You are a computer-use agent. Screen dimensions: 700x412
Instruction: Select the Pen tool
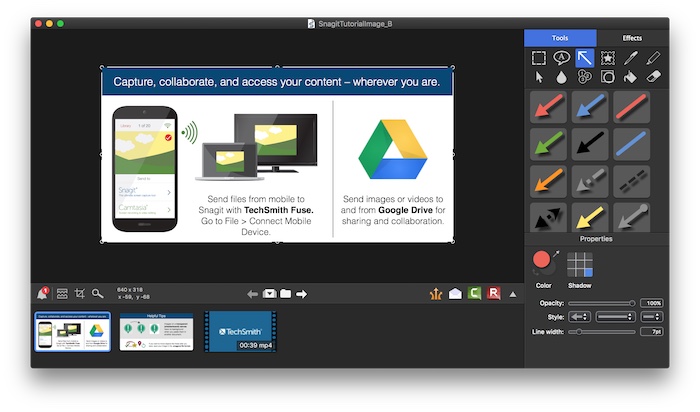click(x=630, y=58)
